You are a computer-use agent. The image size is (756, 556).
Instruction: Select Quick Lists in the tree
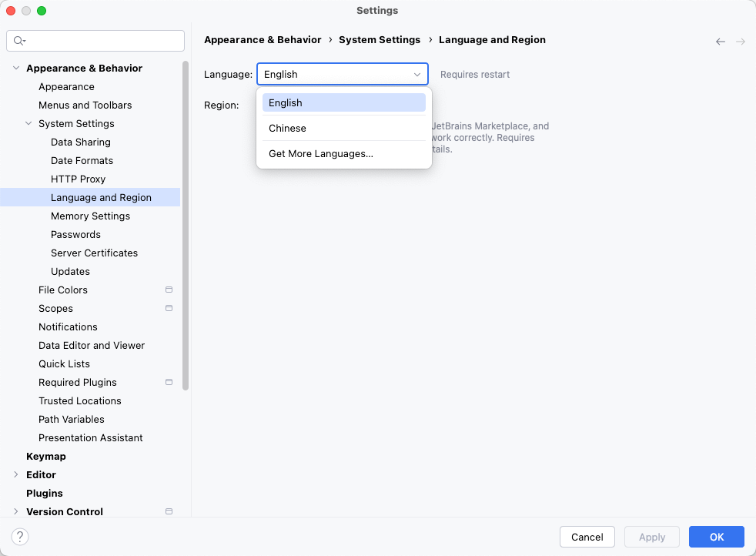coord(64,364)
